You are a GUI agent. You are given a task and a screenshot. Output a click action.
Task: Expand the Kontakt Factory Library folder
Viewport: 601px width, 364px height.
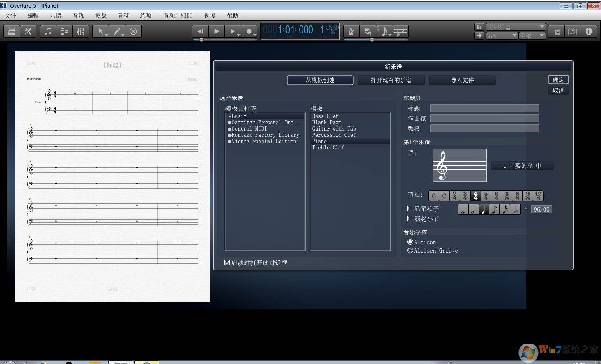[229, 135]
